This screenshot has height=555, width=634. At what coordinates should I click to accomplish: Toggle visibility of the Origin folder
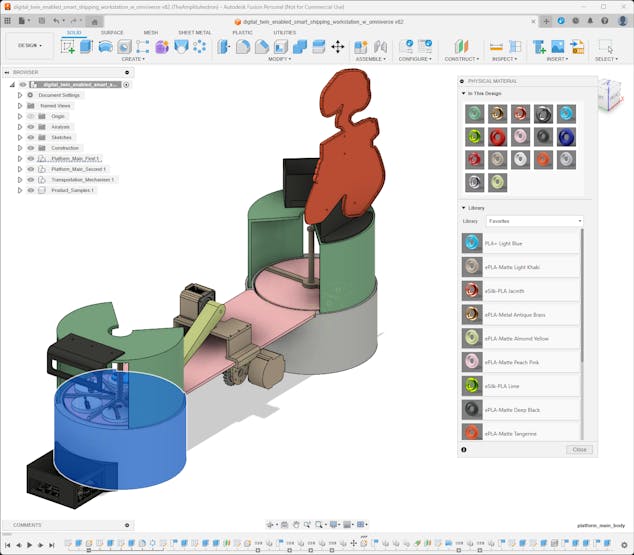coord(31,116)
